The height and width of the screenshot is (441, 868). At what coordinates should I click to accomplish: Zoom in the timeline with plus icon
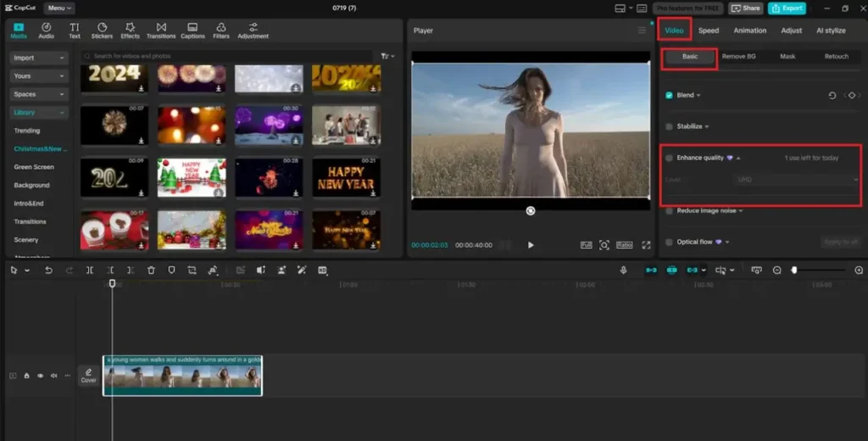[x=859, y=270]
